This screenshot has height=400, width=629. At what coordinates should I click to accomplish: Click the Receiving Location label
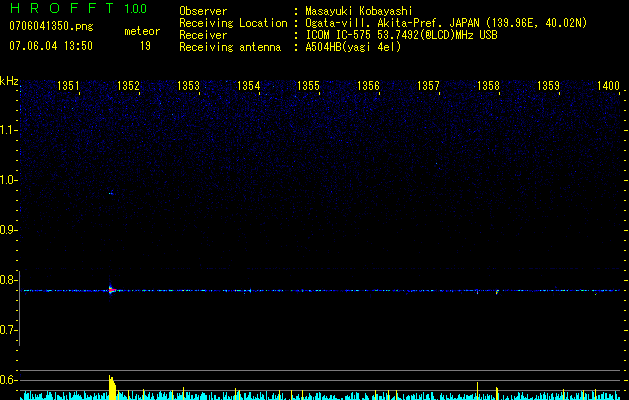[233, 23]
